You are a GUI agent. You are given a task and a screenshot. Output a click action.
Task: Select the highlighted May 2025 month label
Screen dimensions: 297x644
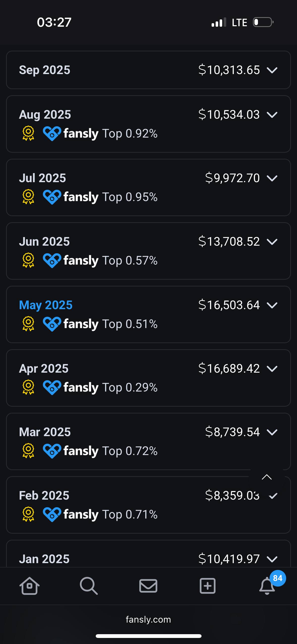[x=46, y=305]
